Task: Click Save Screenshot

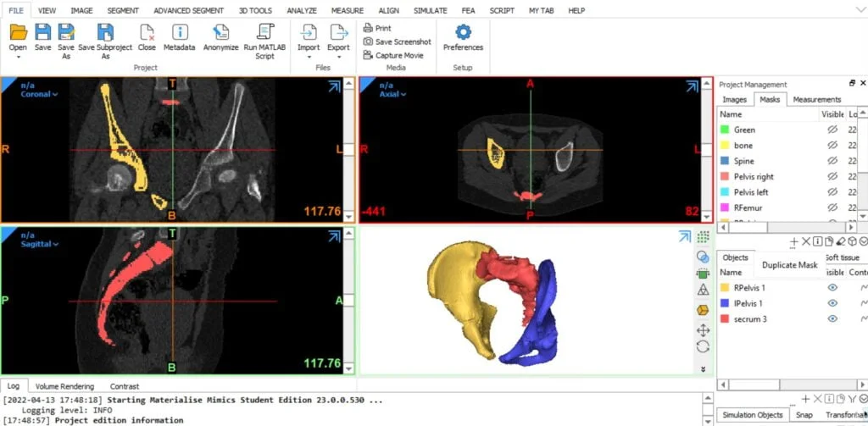Action: 397,41
